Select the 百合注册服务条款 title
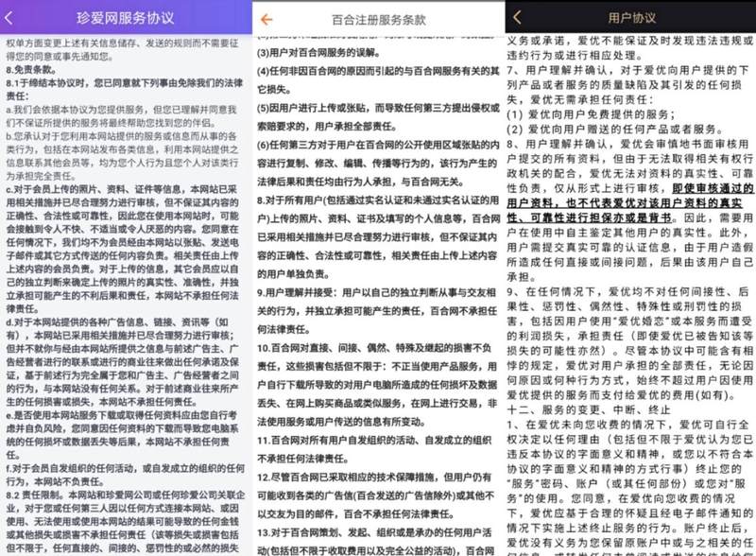The width and height of the screenshot is (756, 556). click(379, 20)
